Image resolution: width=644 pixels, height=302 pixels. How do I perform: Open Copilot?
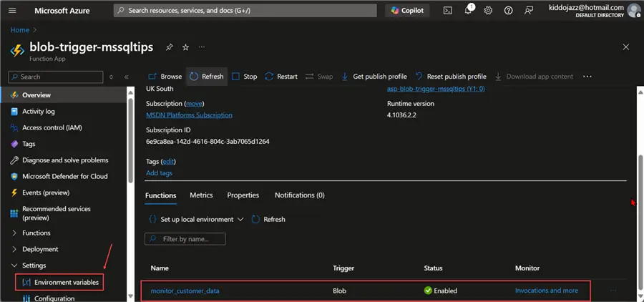407,11
